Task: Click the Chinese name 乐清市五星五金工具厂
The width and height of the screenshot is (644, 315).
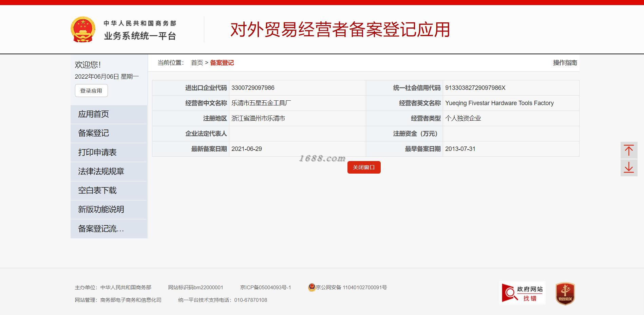Action: pos(261,103)
